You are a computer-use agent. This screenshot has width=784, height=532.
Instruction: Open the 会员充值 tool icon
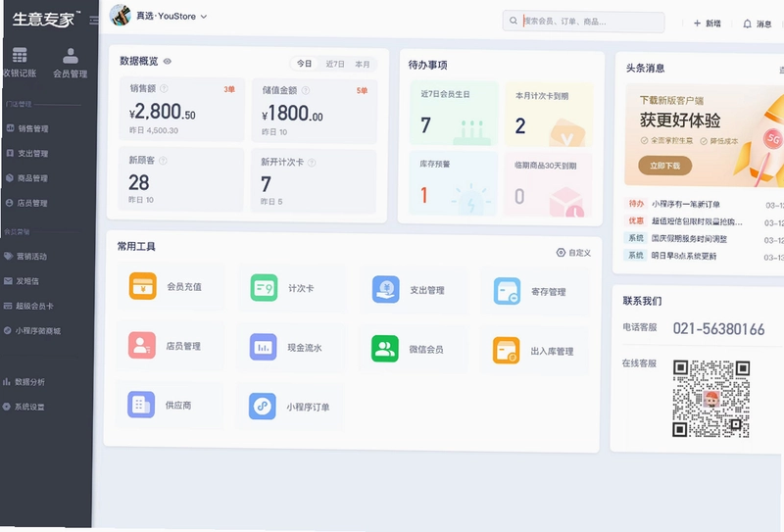pyautogui.click(x=143, y=286)
